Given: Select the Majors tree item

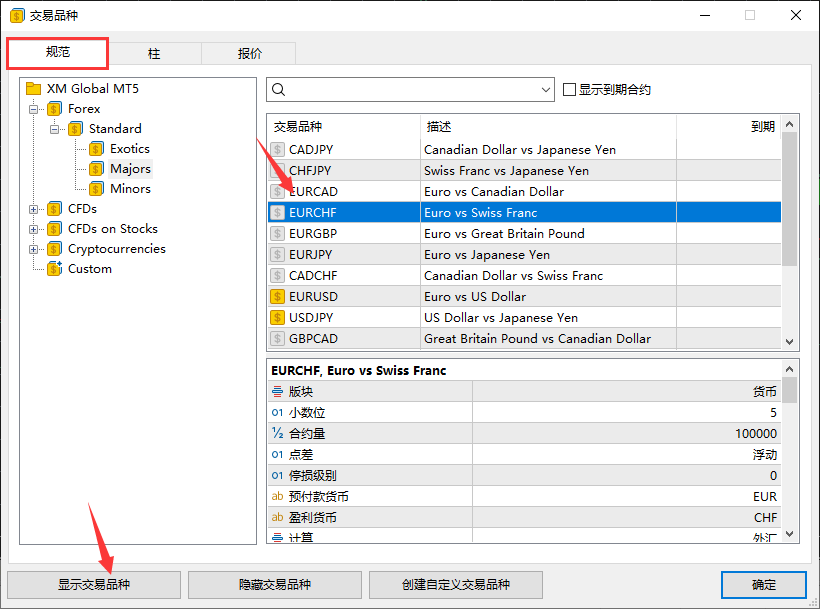Looking at the screenshot, I should (x=130, y=169).
